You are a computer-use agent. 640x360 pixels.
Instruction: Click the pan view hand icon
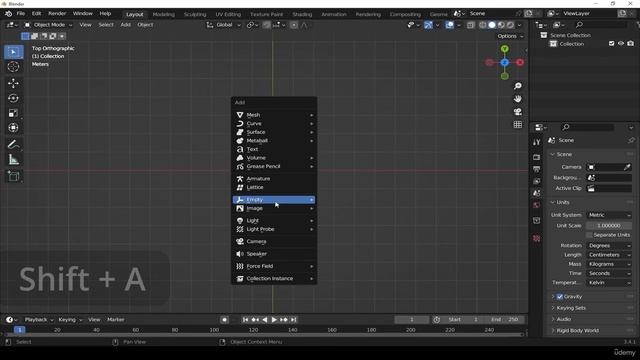[x=518, y=99]
